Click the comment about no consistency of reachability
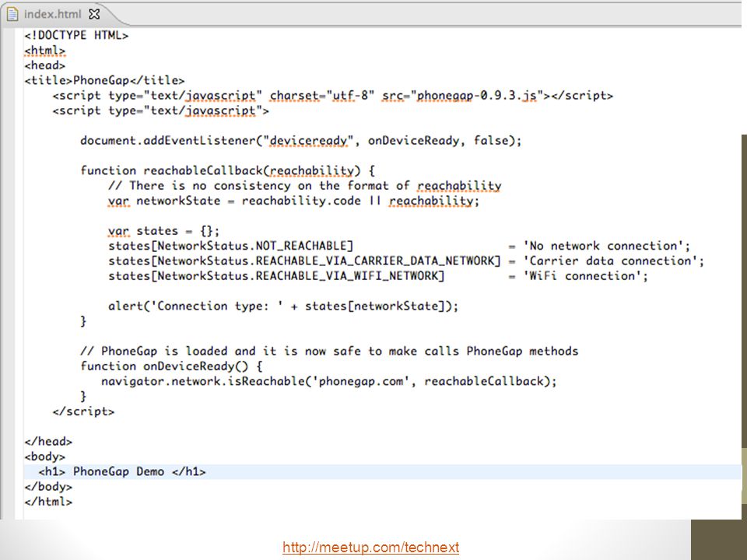 point(305,186)
